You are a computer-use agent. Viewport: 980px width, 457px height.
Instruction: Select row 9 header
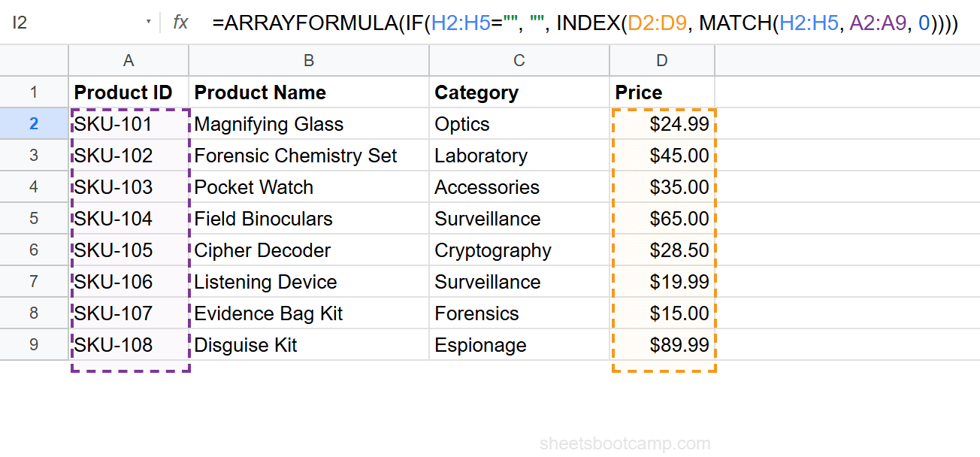(x=34, y=345)
